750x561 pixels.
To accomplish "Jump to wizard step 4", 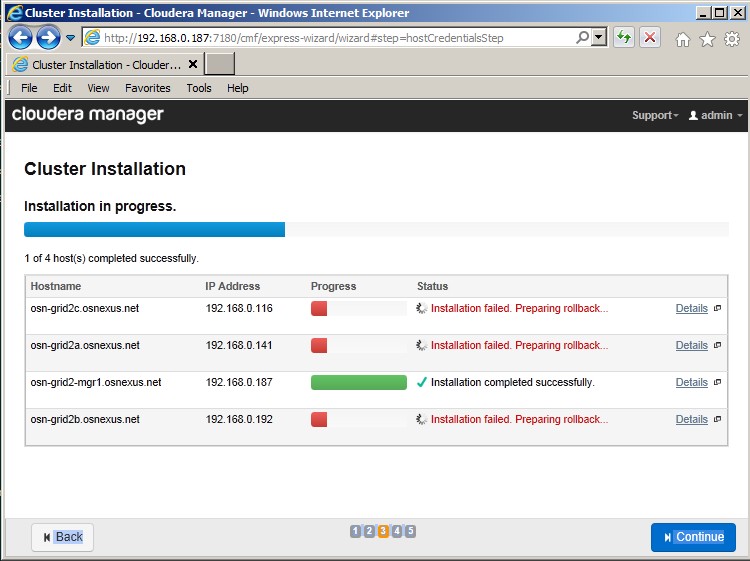I will click(x=397, y=531).
